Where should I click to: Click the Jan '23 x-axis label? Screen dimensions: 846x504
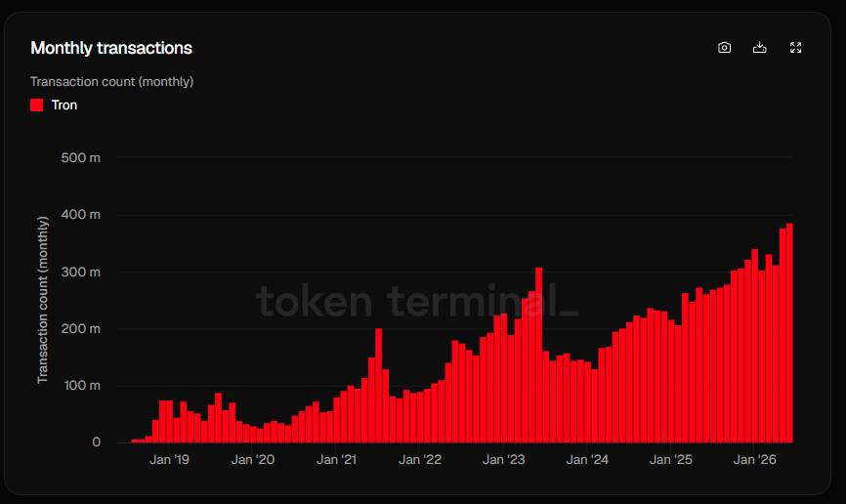pos(503,460)
